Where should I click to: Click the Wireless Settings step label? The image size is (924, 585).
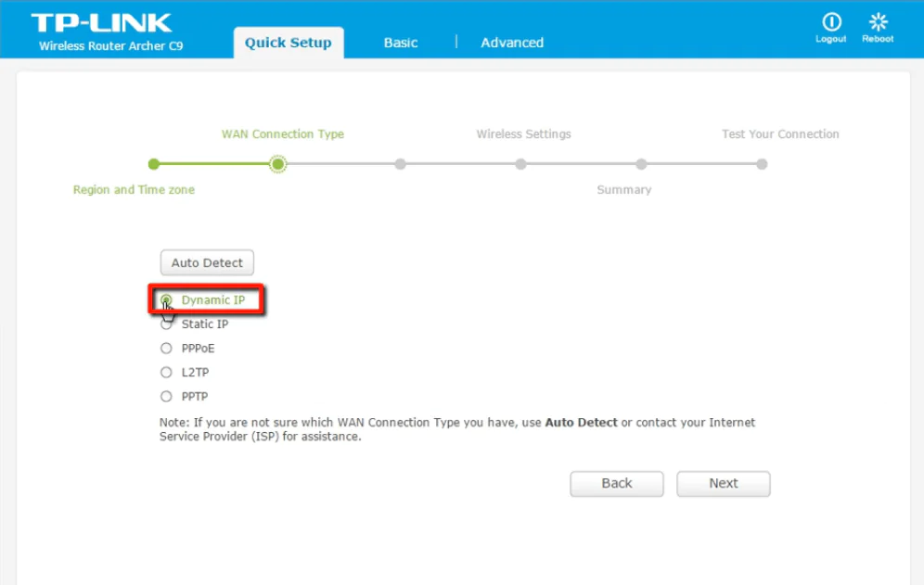[x=523, y=134]
